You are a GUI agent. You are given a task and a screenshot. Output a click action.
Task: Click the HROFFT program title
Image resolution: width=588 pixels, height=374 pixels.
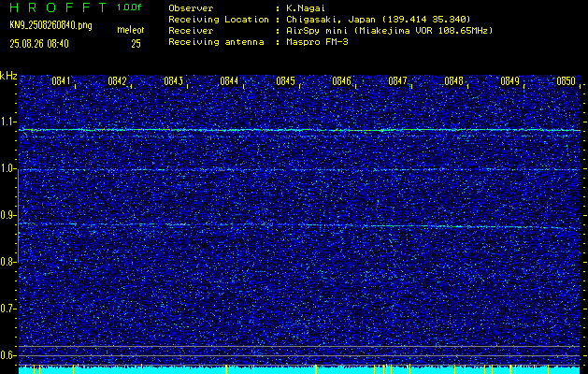58,7
